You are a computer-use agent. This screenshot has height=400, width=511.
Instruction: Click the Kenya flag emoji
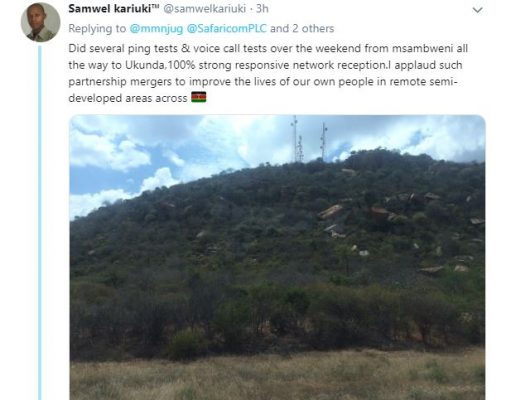[x=199, y=97]
